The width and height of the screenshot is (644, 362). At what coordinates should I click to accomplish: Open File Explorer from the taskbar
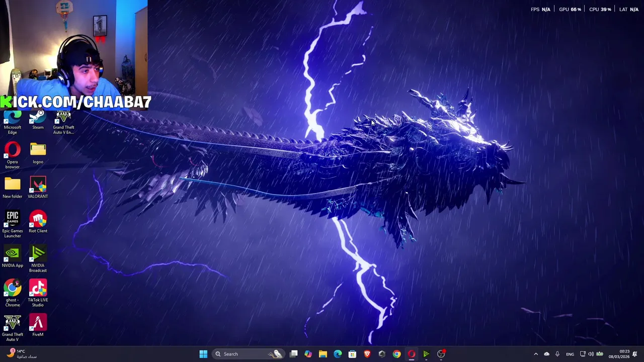[323, 354]
